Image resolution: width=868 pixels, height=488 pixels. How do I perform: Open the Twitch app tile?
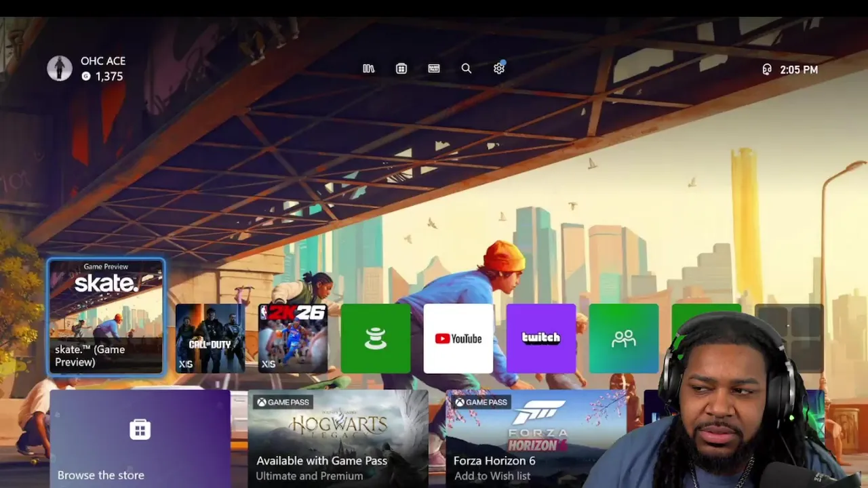coord(541,338)
